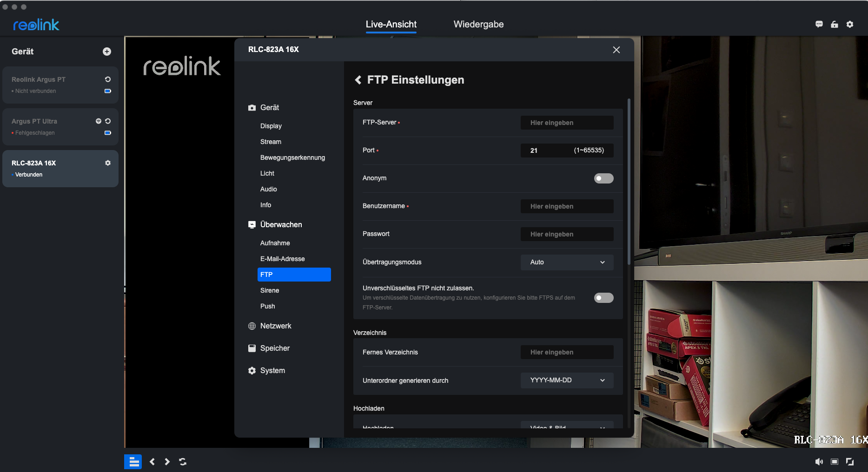Open the Aufnahme settings page
Screen dimensions: 868x472
pyautogui.click(x=275, y=243)
